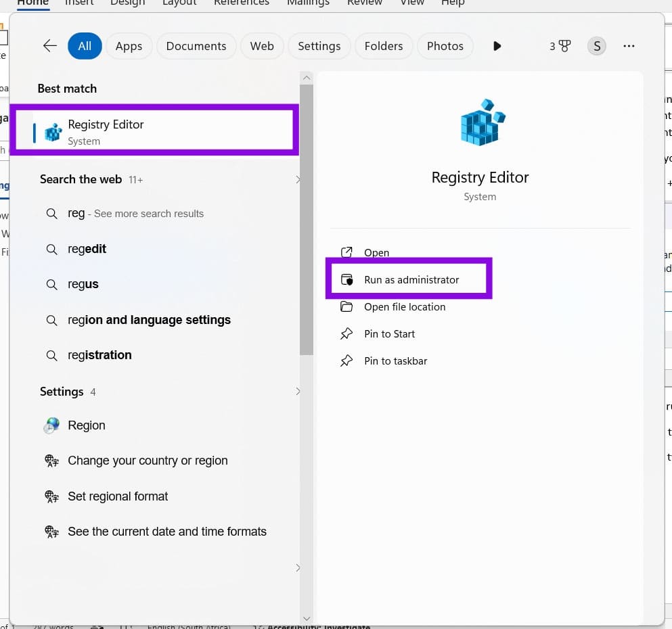Viewport: 672px width, 629px height.
Task: Click language icon beside Set regional format
Action: coord(52,496)
